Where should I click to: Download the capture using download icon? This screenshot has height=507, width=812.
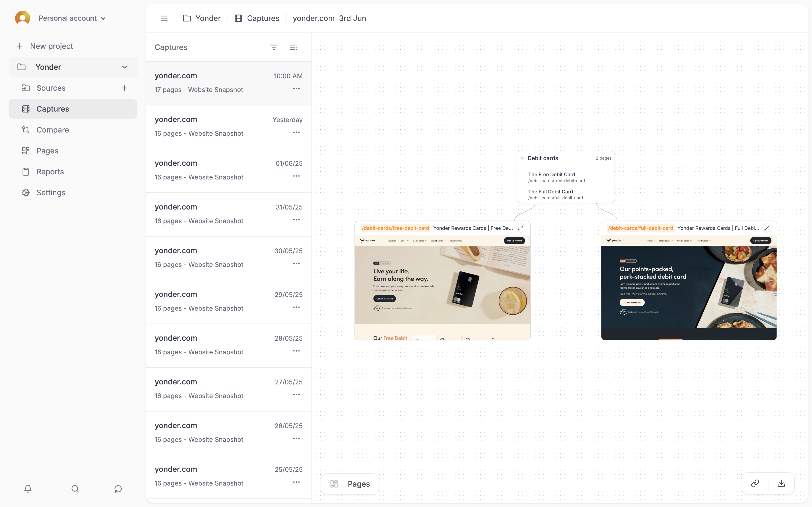pos(781,483)
